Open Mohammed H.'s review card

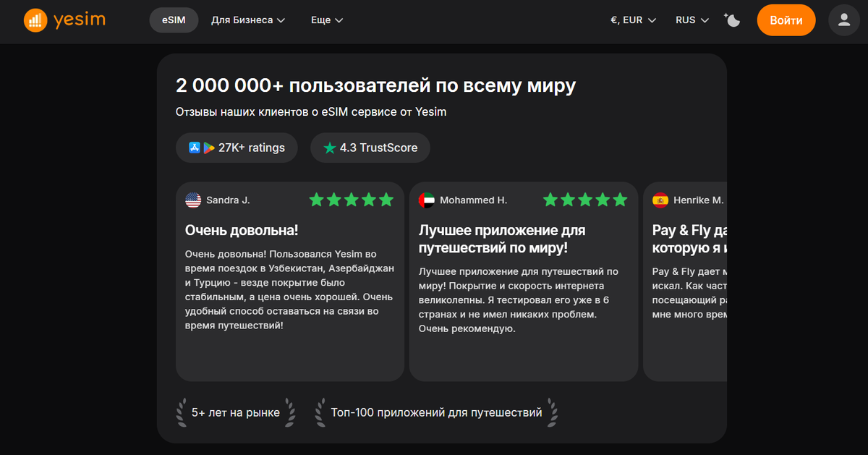(524, 282)
